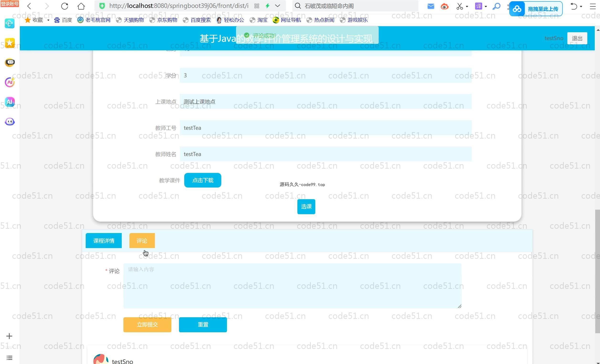600x364 pixels.
Task: Open the browser hamburger menu
Action: pyautogui.click(x=593, y=7)
